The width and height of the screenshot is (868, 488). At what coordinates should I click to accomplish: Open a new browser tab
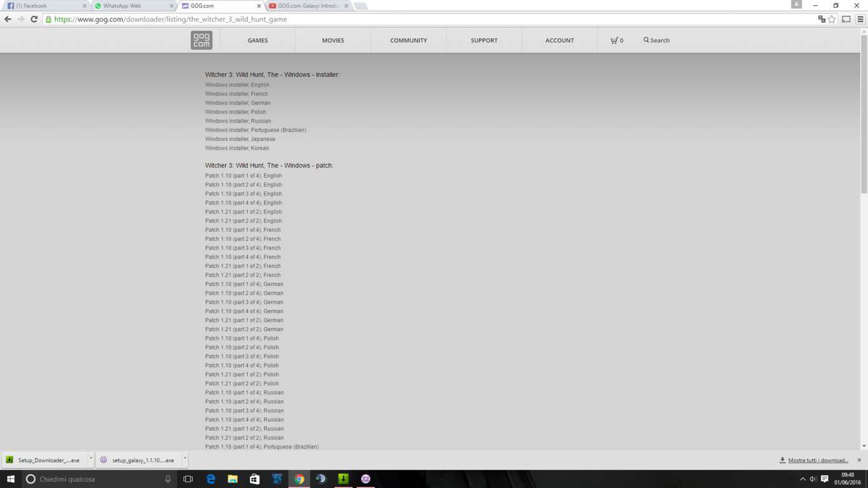pos(361,6)
